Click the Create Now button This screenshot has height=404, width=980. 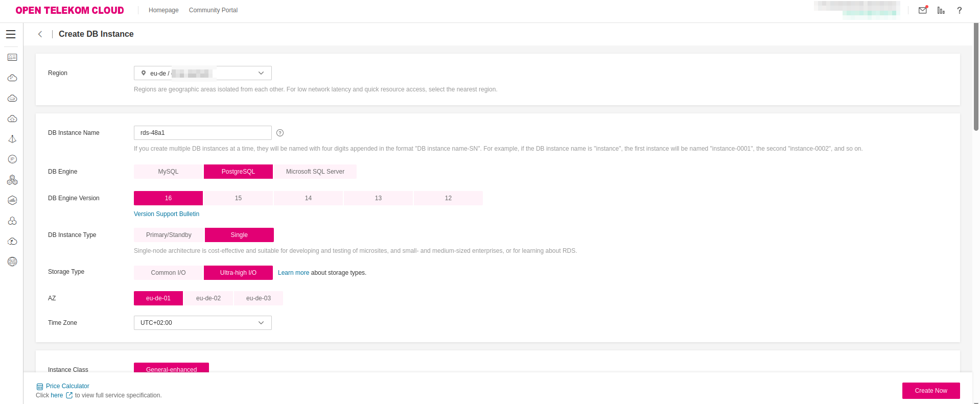pyautogui.click(x=930, y=391)
